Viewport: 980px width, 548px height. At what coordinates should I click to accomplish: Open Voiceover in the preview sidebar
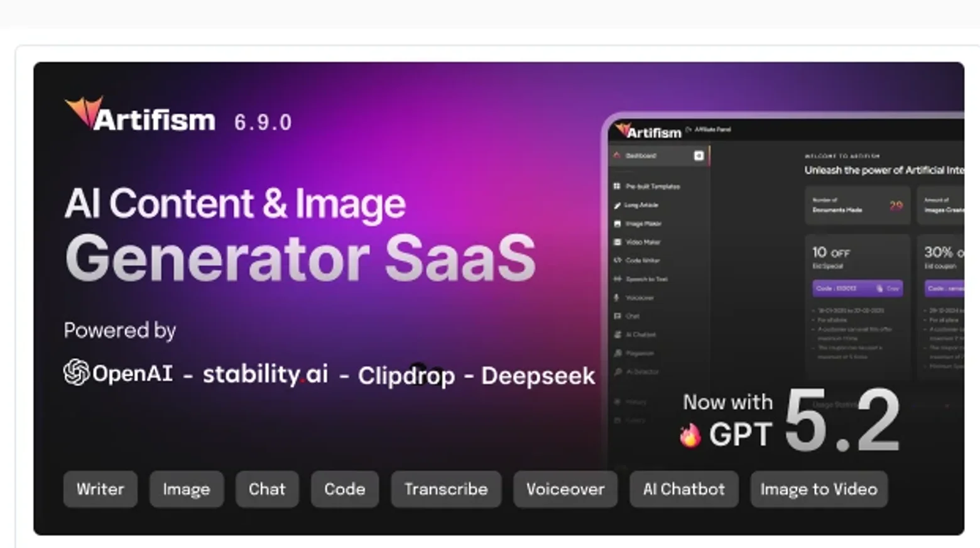pos(640,297)
